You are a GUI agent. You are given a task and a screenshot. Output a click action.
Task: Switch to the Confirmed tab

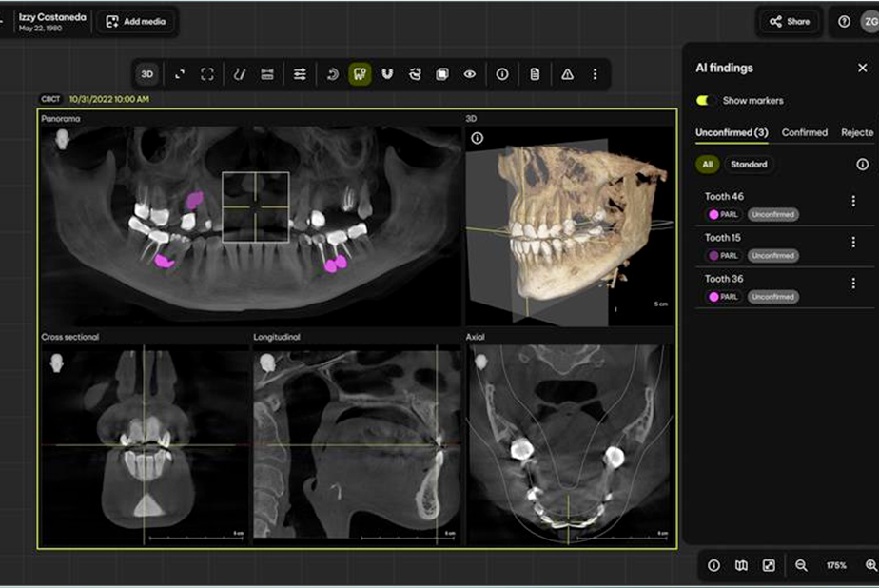coord(805,133)
